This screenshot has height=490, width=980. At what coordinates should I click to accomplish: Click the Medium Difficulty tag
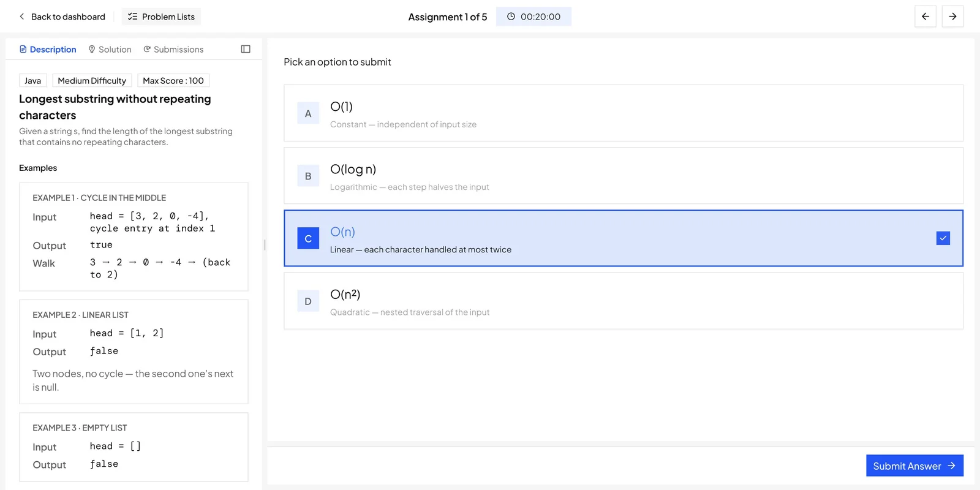(x=92, y=81)
